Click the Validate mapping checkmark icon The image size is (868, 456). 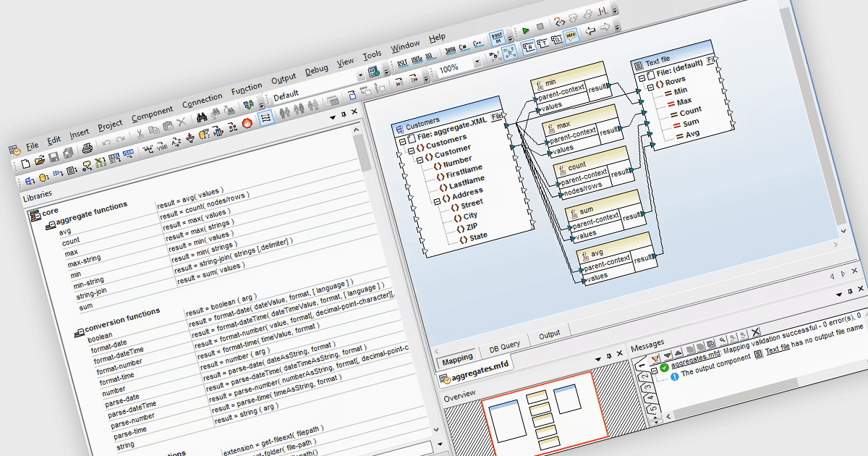pyautogui.click(x=248, y=106)
